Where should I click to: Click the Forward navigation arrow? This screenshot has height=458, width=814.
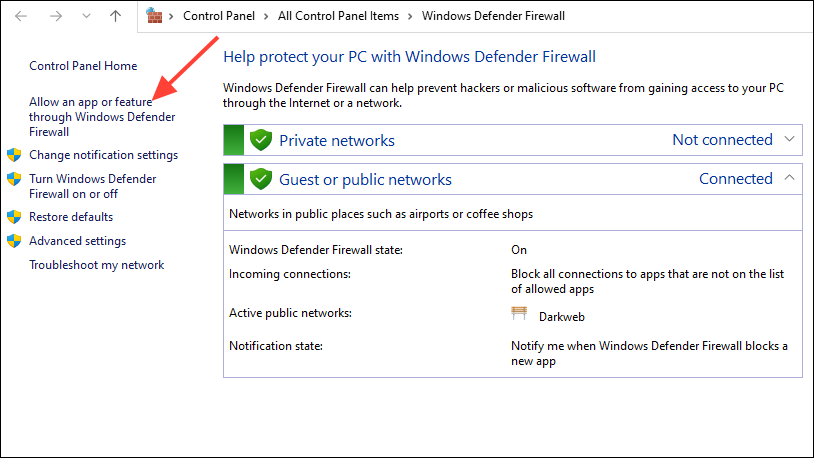pos(54,16)
